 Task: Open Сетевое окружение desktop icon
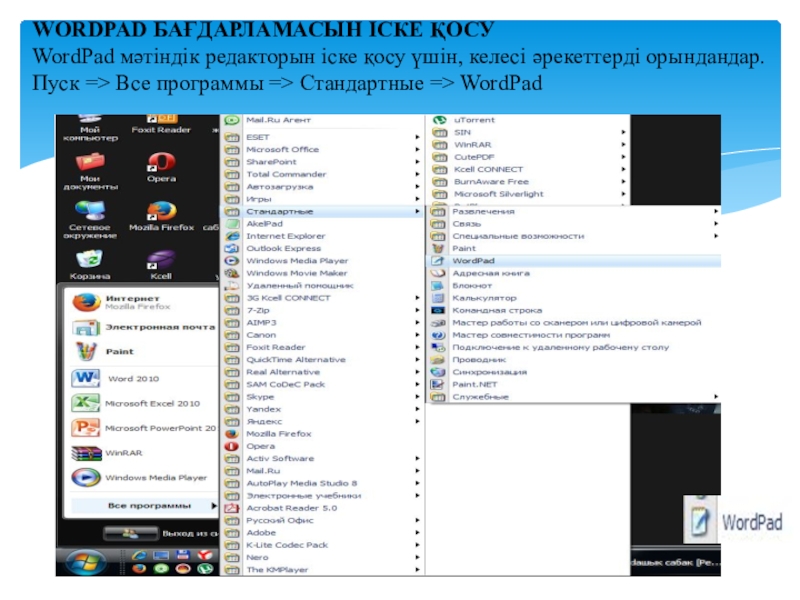tap(90, 220)
